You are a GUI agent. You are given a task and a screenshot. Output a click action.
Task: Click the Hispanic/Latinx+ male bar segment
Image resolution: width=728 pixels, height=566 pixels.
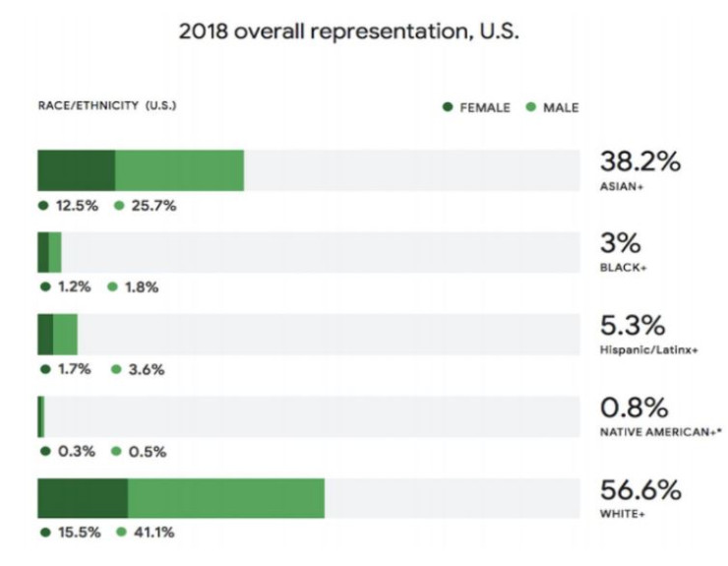(x=65, y=335)
